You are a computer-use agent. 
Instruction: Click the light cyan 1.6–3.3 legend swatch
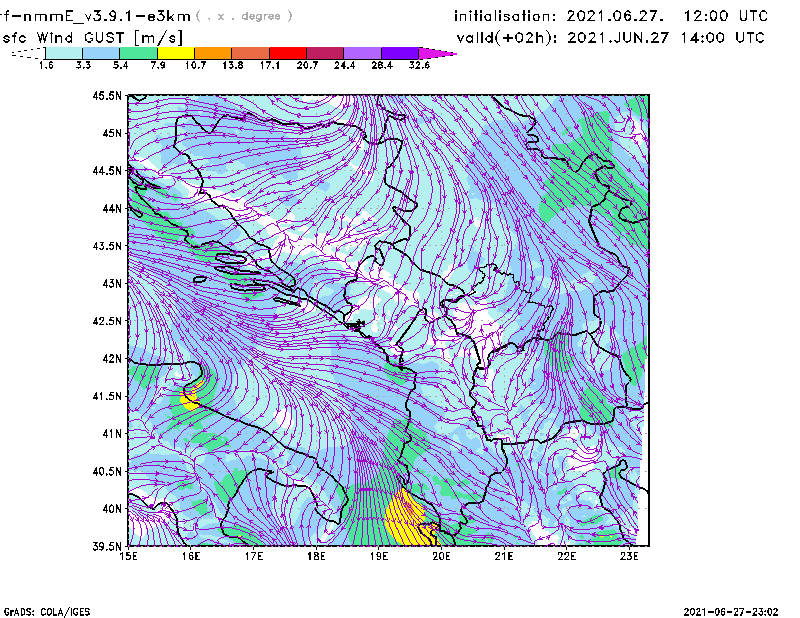pyautogui.click(x=64, y=53)
